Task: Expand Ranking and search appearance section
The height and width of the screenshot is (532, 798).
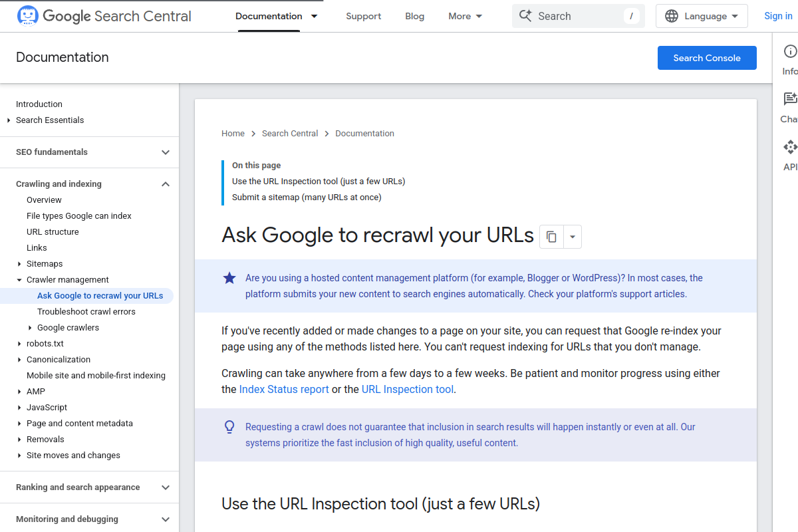Action: click(166, 487)
